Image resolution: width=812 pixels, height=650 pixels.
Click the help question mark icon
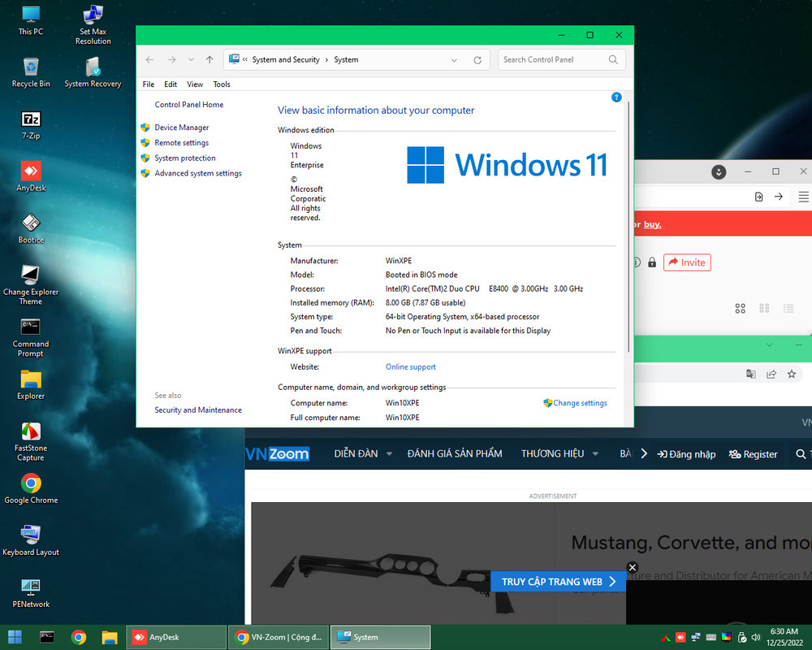(x=616, y=97)
